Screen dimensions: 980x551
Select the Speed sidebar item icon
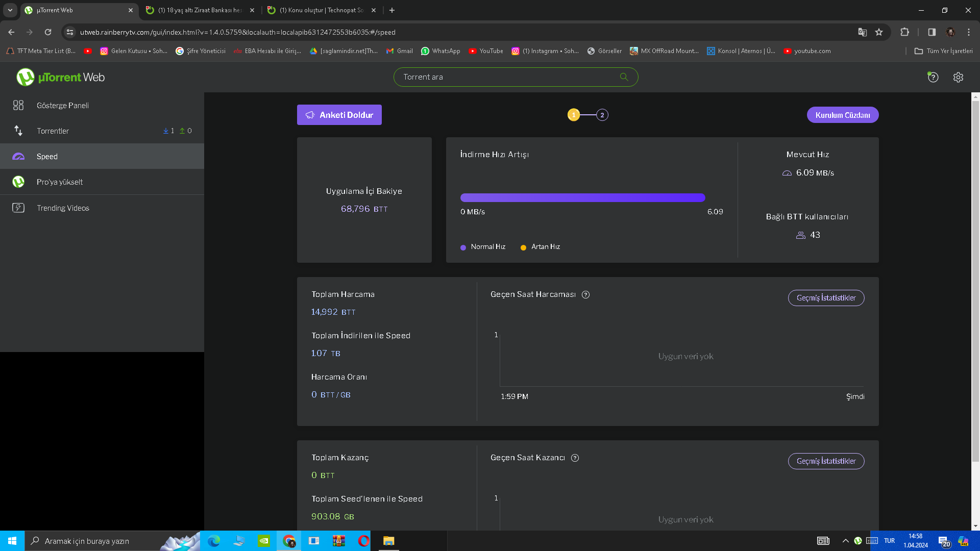coord(18,156)
